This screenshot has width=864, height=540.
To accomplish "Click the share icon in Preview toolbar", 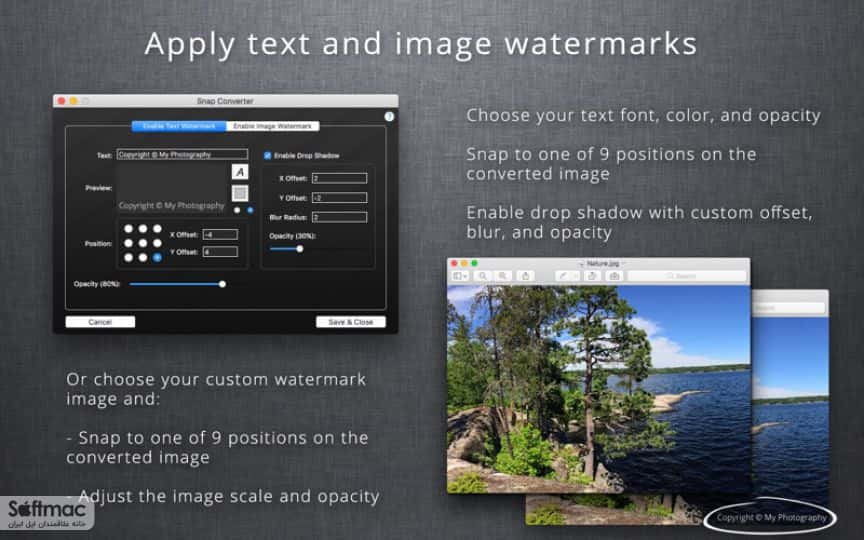I will tap(526, 276).
